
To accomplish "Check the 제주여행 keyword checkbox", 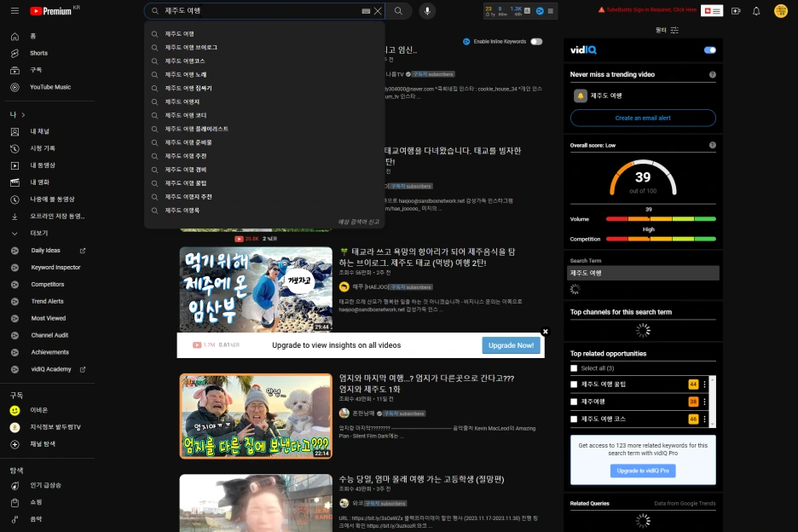I will pos(574,402).
